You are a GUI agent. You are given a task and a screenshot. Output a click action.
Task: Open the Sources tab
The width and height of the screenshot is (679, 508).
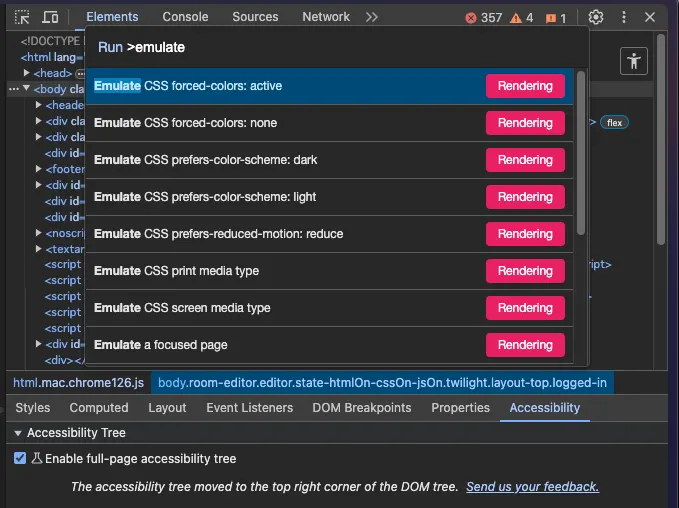(255, 17)
